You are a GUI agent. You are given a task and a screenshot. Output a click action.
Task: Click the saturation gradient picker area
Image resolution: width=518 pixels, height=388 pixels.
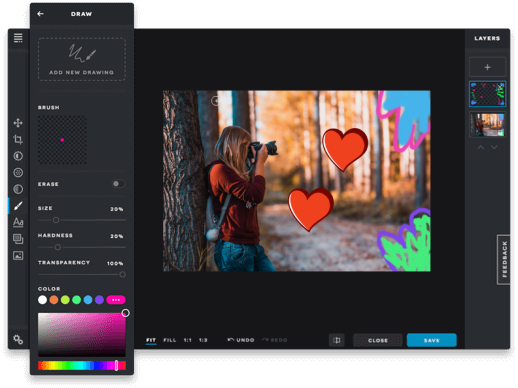point(82,335)
